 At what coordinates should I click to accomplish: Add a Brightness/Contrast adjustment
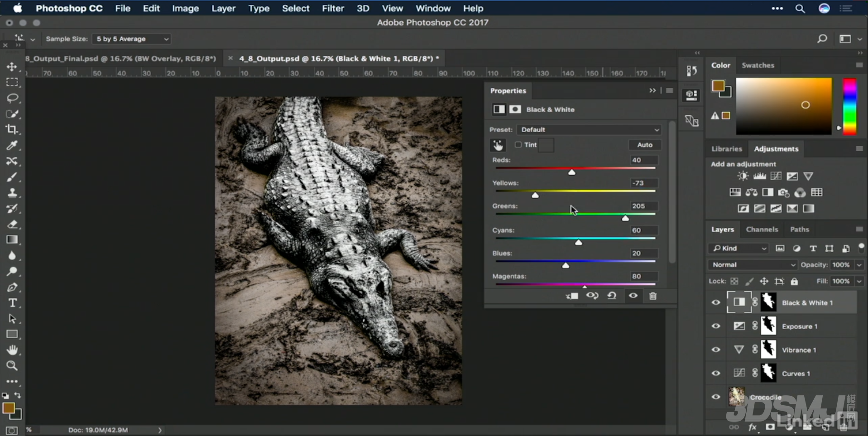(743, 176)
